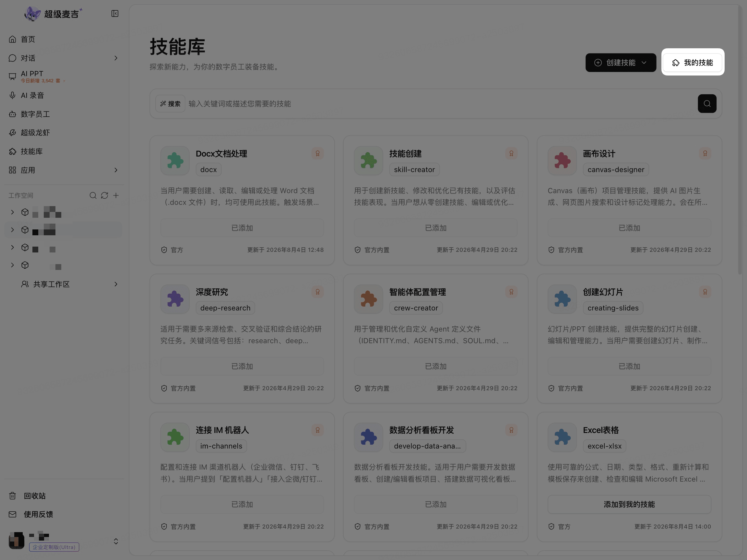The image size is (747, 560).
Task: Open 超级龙虾 in sidebar
Action: [x=64, y=133]
